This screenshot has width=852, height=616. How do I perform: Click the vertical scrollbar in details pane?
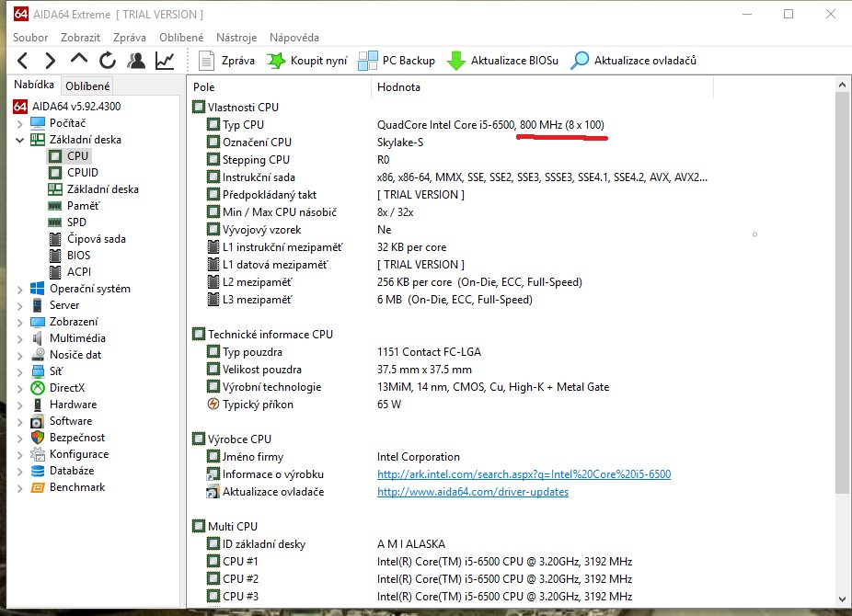(x=842, y=294)
